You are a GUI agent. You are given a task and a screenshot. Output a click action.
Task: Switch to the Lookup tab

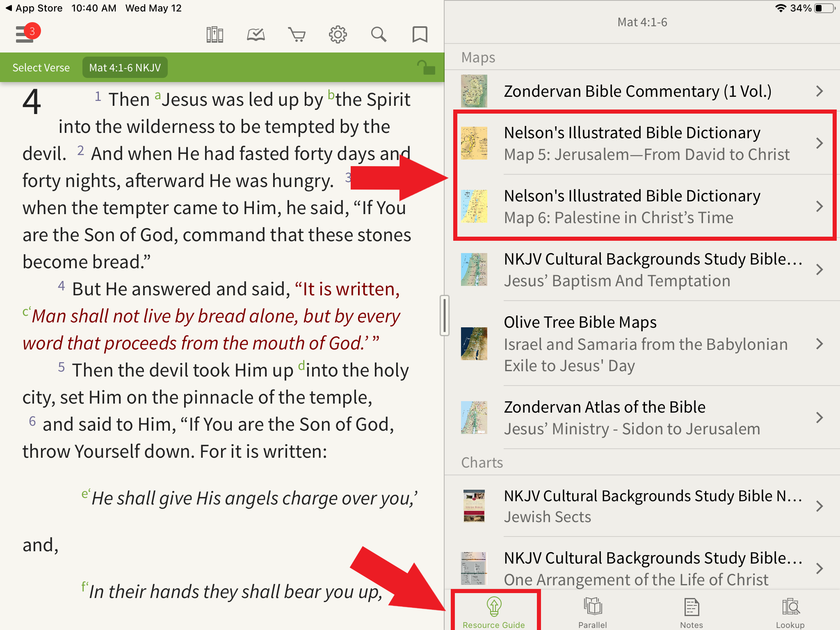pyautogui.click(x=790, y=613)
